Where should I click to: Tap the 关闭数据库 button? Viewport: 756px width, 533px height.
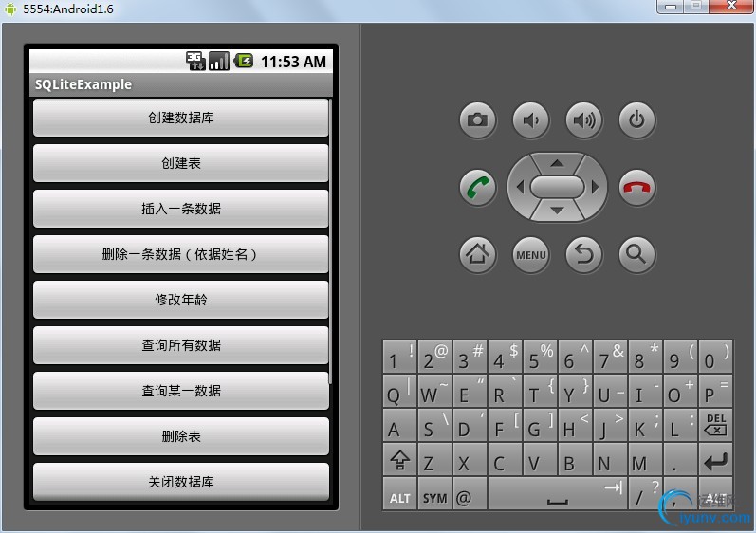pyautogui.click(x=181, y=482)
